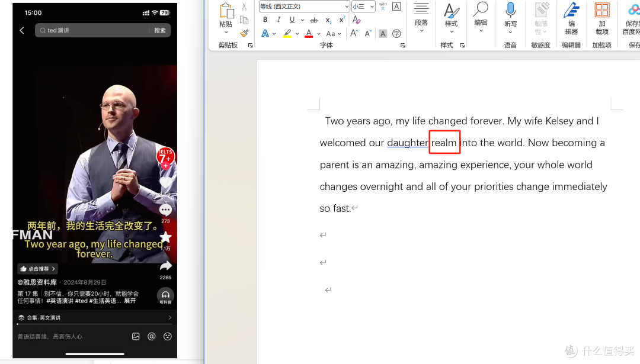Expand the Underline style arrow
Image resolution: width=640 pixels, height=364 pixels.
pyautogui.click(x=302, y=20)
